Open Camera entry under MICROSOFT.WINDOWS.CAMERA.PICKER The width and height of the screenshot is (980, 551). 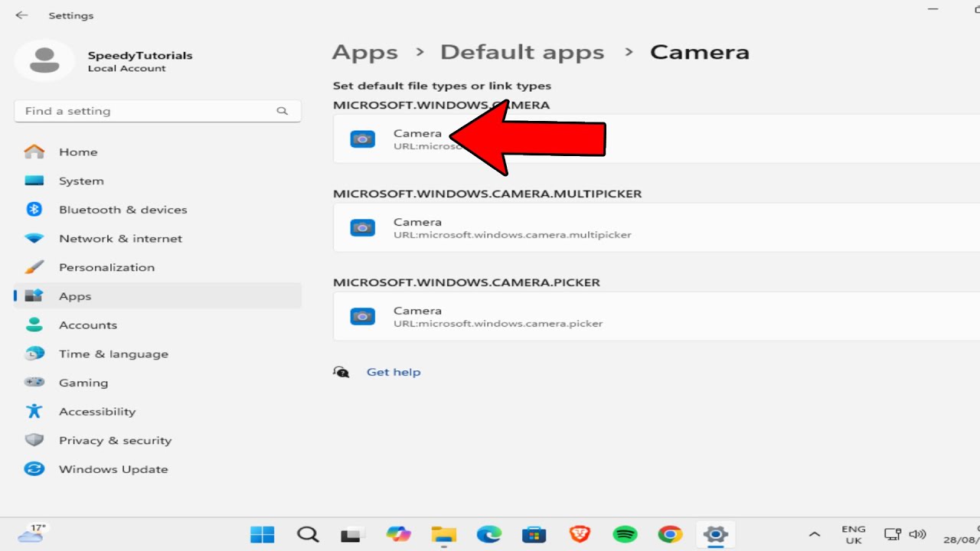point(656,316)
